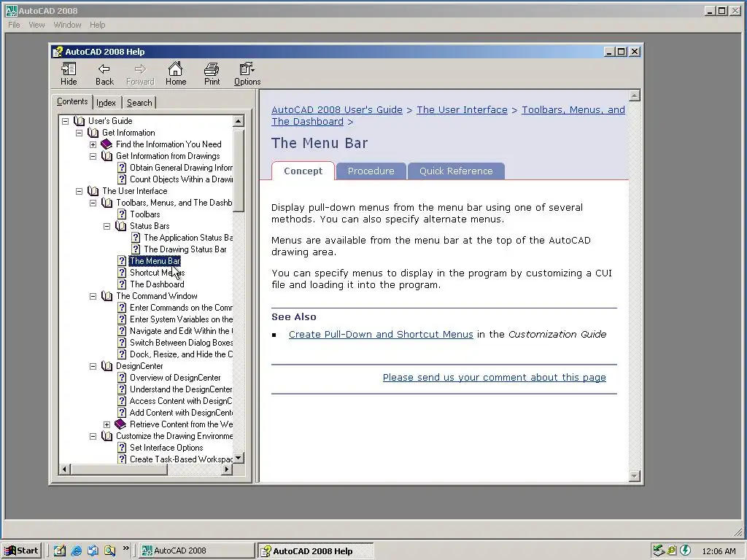Select The Application Status Bar topic

(x=188, y=238)
